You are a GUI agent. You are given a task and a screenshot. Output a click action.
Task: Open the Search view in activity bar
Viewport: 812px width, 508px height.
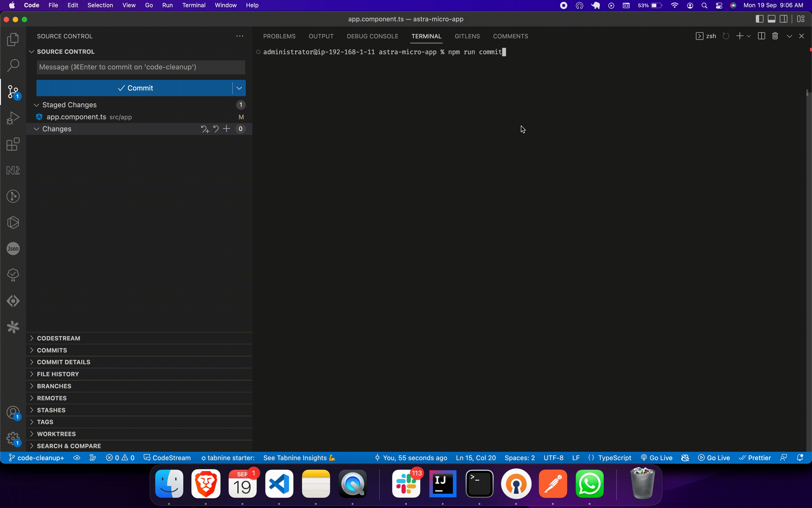13,65
